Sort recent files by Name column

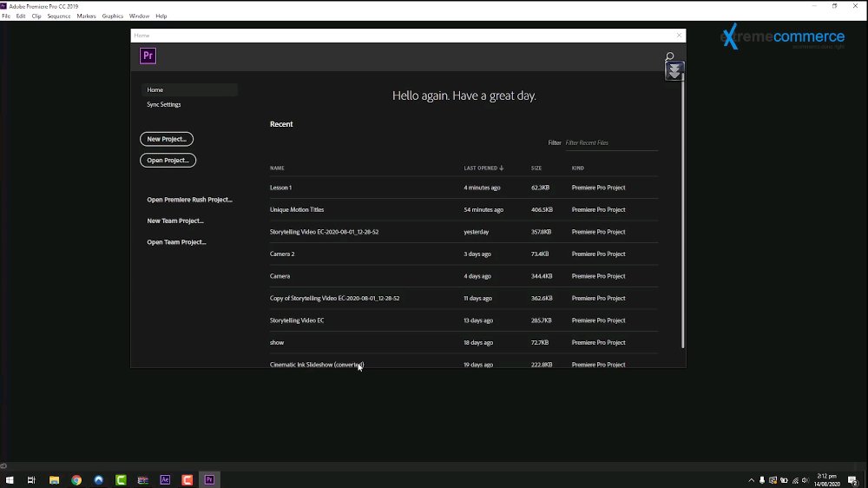click(277, 168)
